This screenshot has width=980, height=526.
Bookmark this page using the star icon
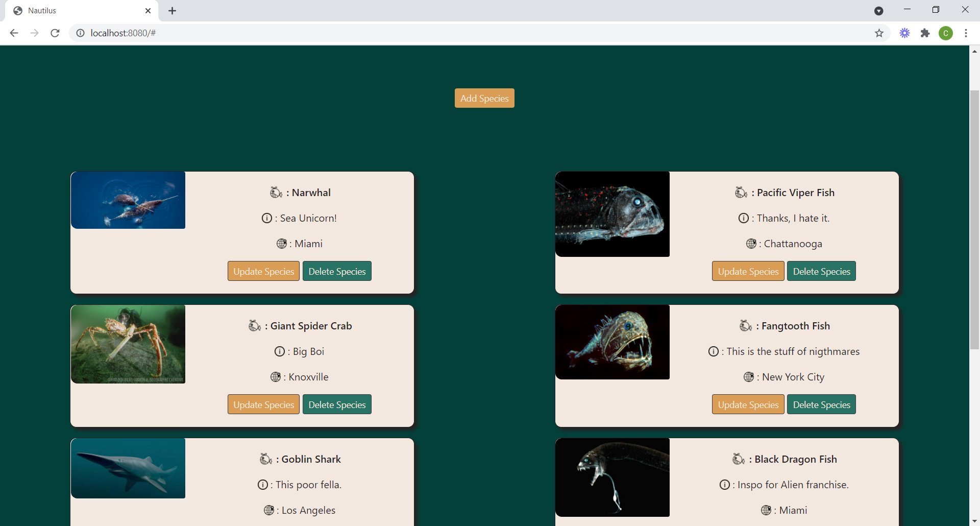pyautogui.click(x=879, y=33)
